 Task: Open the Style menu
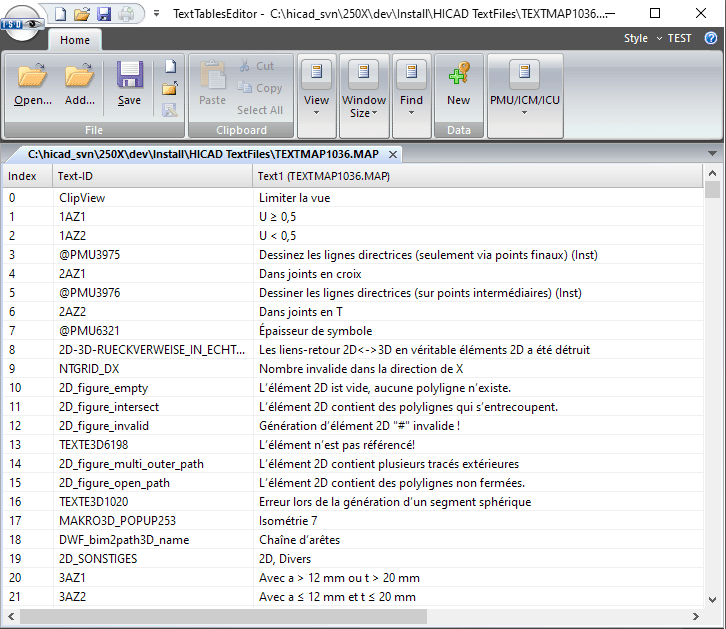tap(641, 39)
